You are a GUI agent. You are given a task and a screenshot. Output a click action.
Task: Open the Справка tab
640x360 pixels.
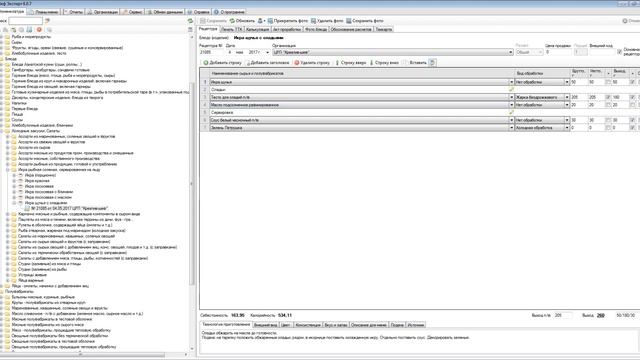point(198,12)
